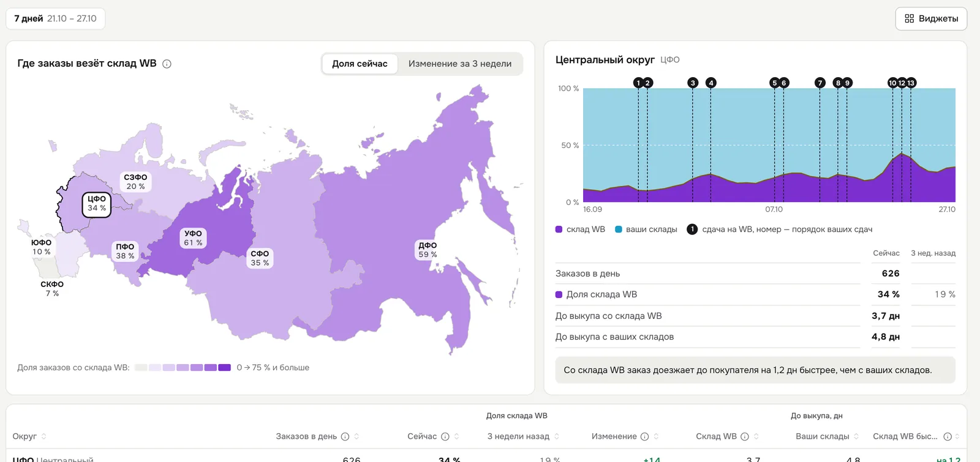Sort by Склад WB быс... column arrows

(x=957, y=436)
